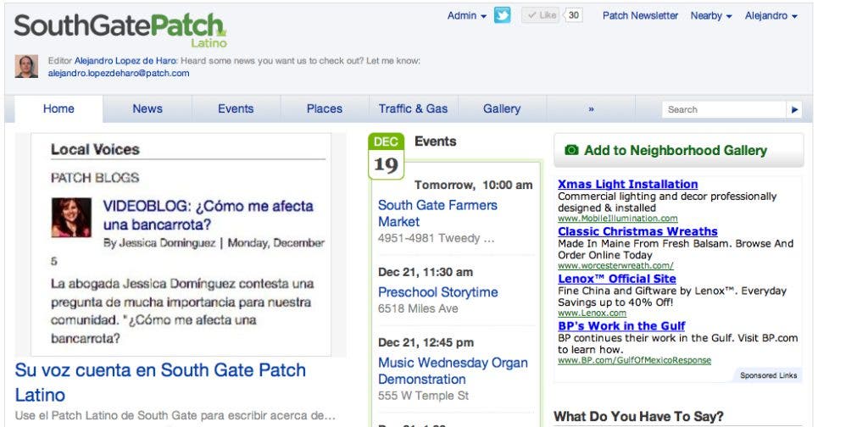Select the Places tab
Image resolution: width=868 pixels, height=427 pixels.
coord(325,108)
